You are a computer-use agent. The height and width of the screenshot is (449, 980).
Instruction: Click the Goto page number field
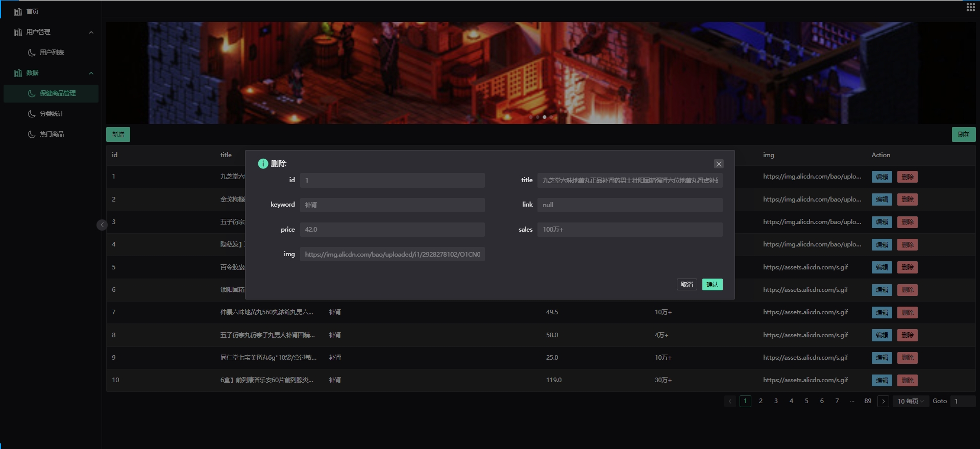(x=963, y=401)
